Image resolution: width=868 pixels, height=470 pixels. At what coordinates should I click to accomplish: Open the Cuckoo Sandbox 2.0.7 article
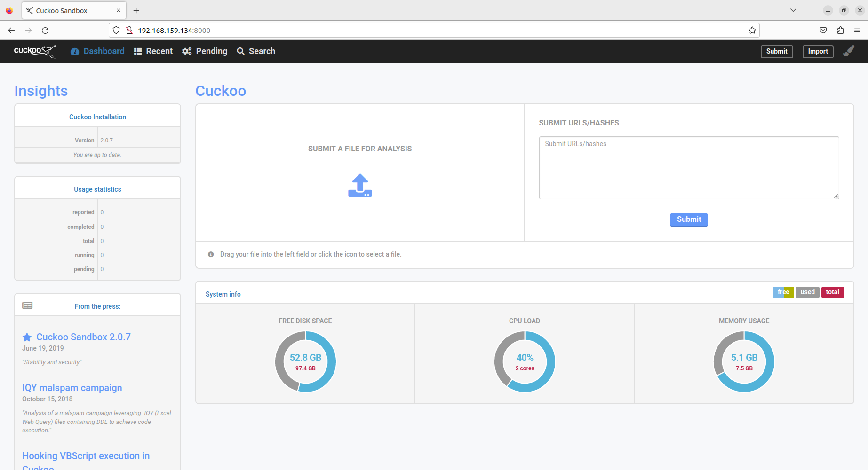(83, 337)
